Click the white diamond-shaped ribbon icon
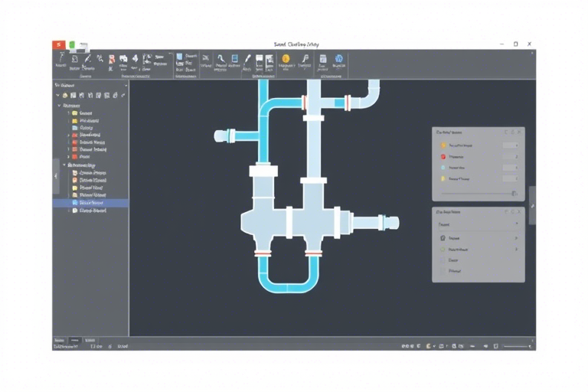 [x=135, y=58]
